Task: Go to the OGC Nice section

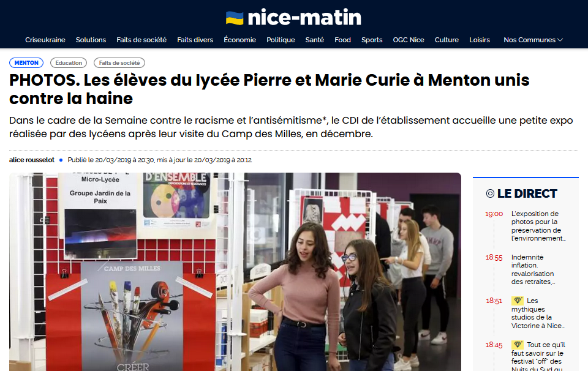Action: click(409, 40)
